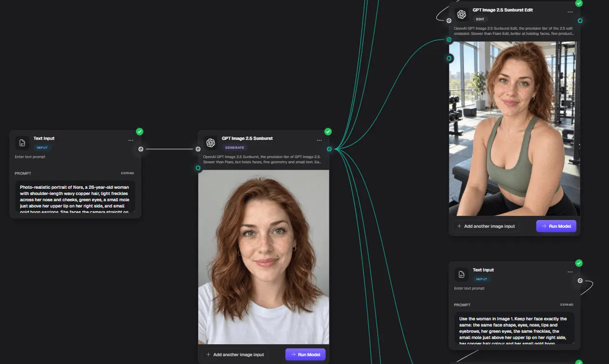The image size is (609, 364).
Task: Click the white prompt input connector on the Sunburst Edit node
Action: 449,21
